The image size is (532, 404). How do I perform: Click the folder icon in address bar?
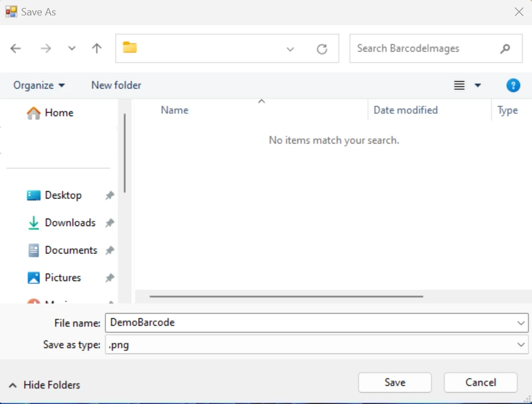click(x=130, y=48)
